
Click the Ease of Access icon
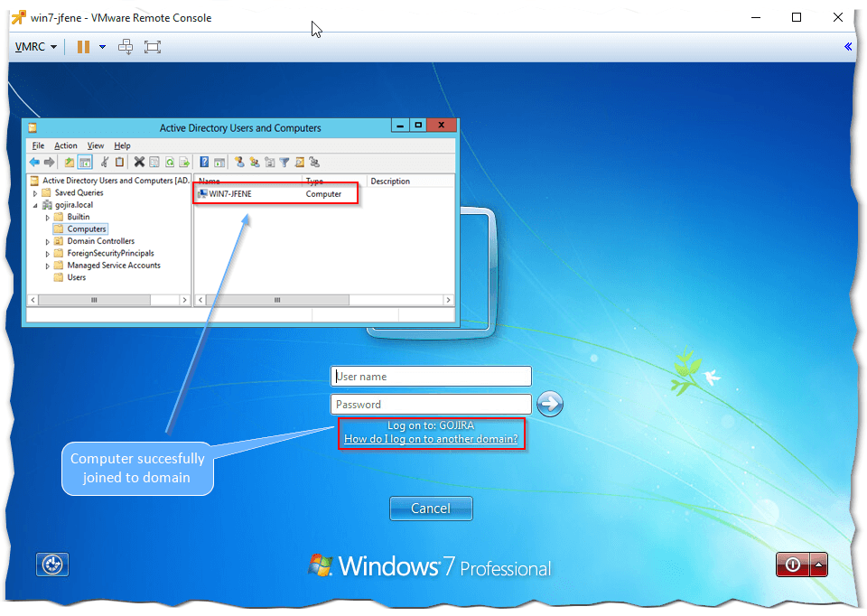click(x=52, y=565)
